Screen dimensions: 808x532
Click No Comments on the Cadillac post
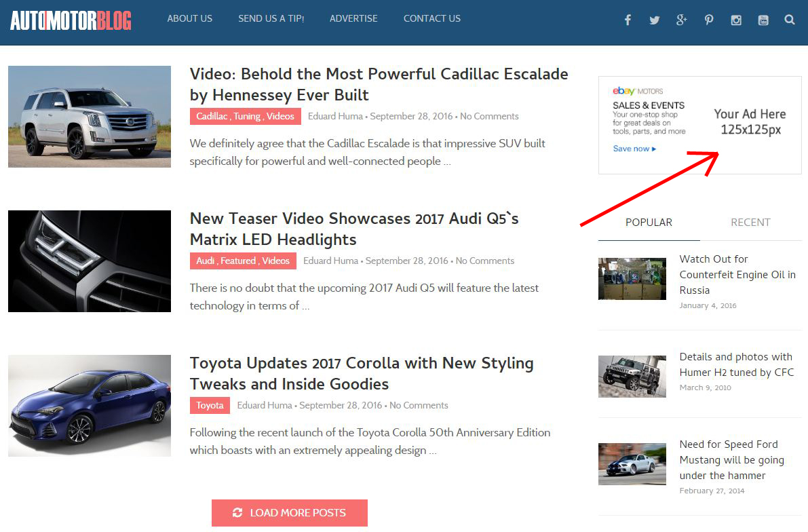[490, 117]
